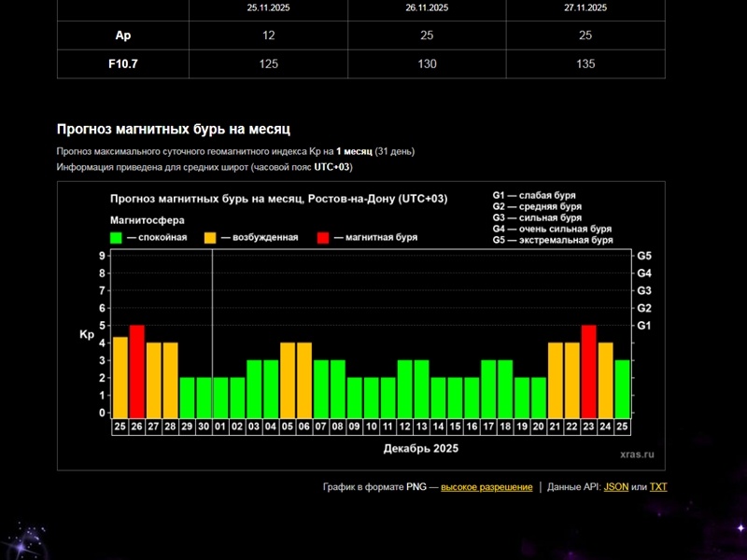
Task: Click the G4 — очень сильная буря legend line
Action: [x=552, y=229]
